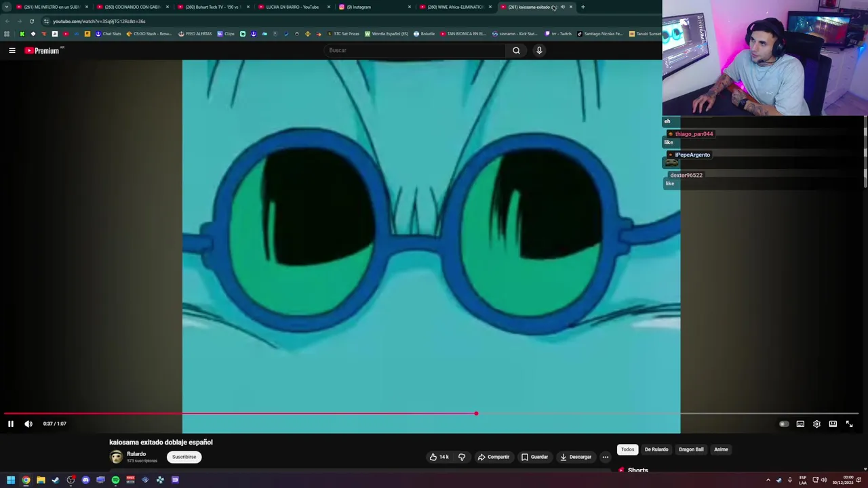868x488 pixels.
Task: Reload the page with refresh icon
Action: tap(31, 21)
